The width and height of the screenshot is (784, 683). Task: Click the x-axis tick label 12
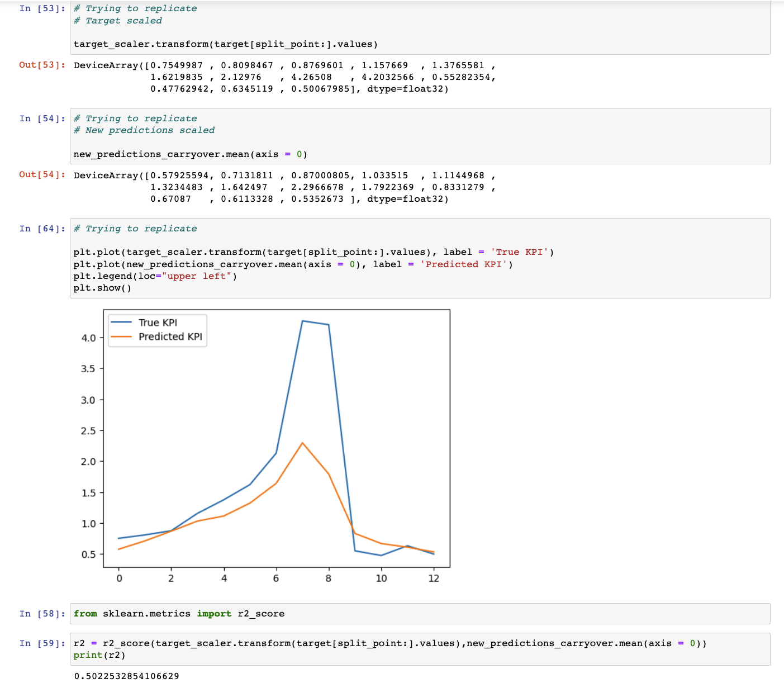(434, 578)
